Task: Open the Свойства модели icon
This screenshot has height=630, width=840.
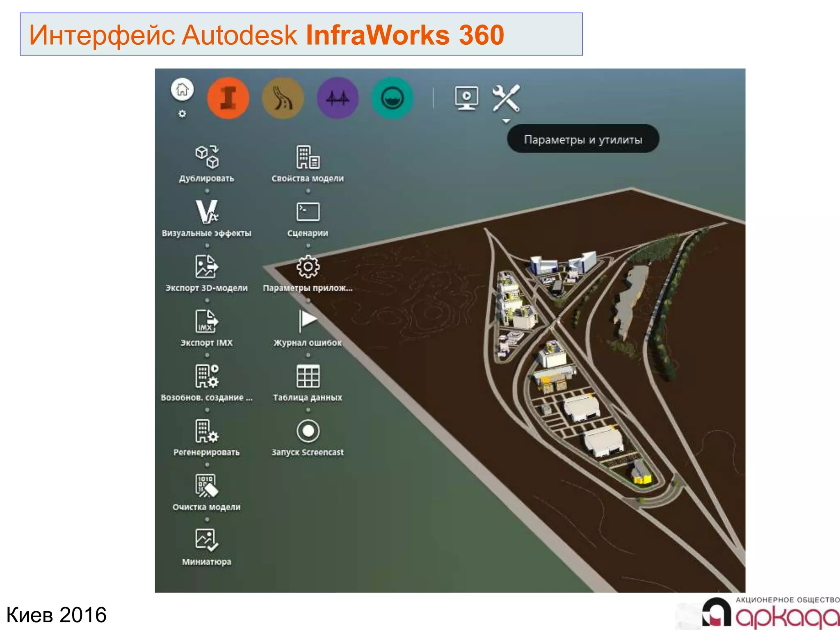Action: pyautogui.click(x=308, y=157)
